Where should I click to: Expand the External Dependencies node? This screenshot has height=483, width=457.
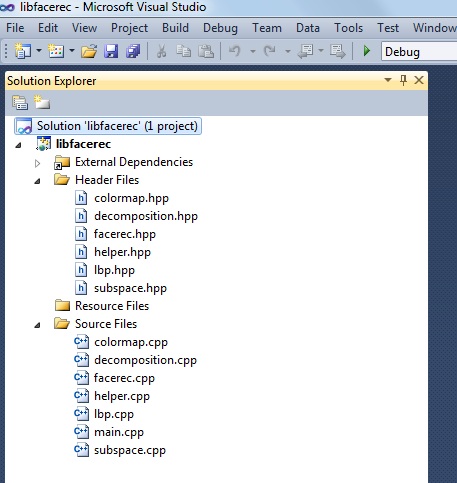pyautogui.click(x=37, y=163)
